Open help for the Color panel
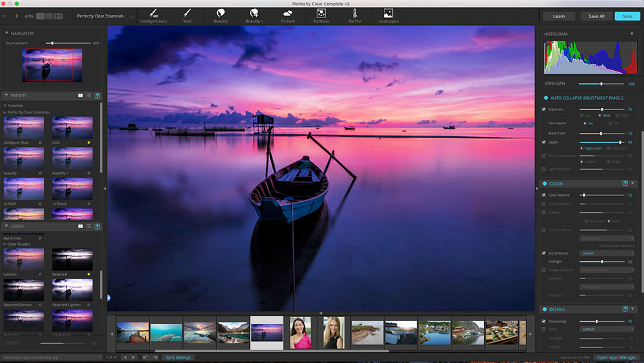The height and width of the screenshot is (363, 644). point(625,183)
